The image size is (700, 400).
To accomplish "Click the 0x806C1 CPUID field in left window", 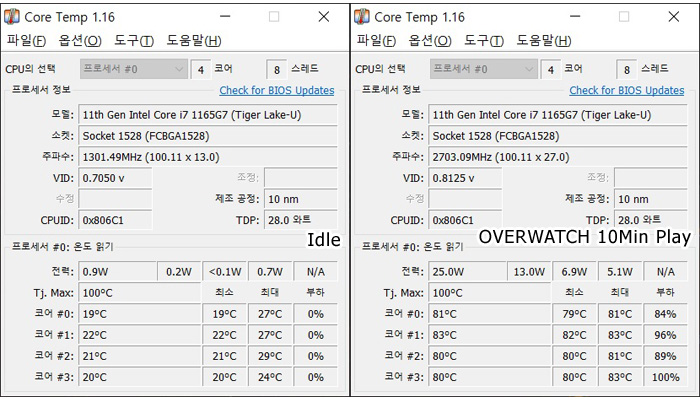I will coord(115,220).
